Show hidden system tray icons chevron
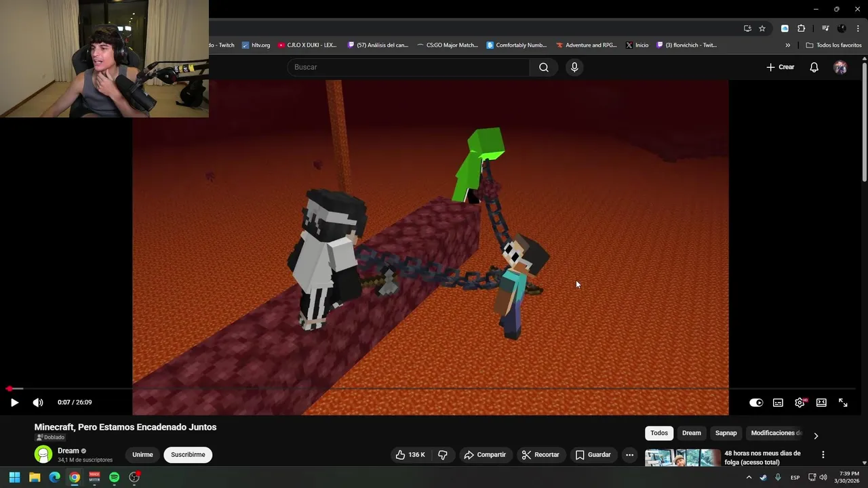Image resolution: width=868 pixels, height=488 pixels. (749, 477)
